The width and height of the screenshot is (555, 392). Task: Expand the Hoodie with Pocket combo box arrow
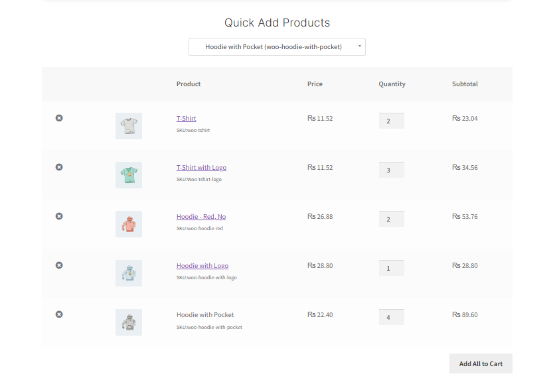(359, 46)
